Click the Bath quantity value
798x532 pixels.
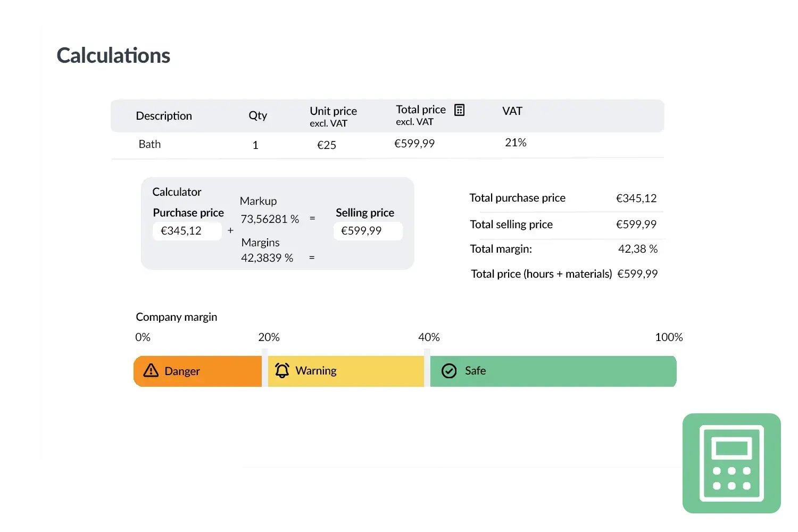[255, 145]
